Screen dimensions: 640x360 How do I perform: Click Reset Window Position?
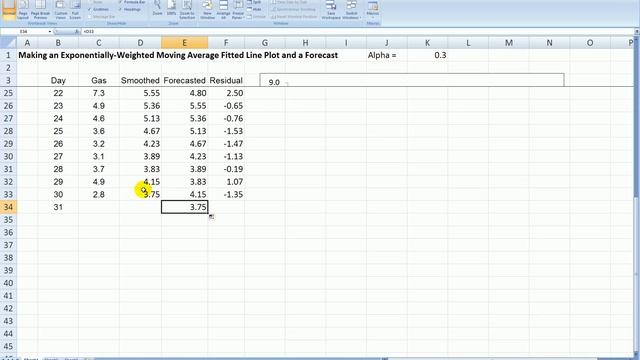(294, 17)
